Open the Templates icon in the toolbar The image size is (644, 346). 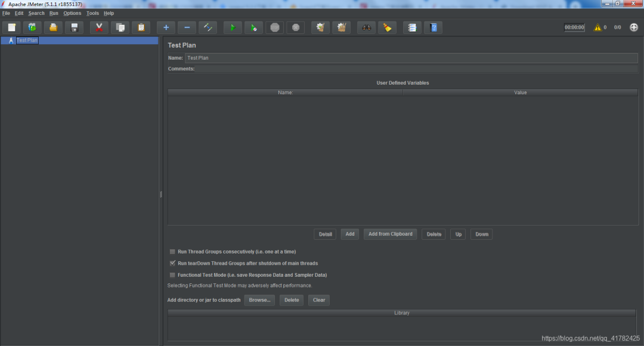[32, 27]
